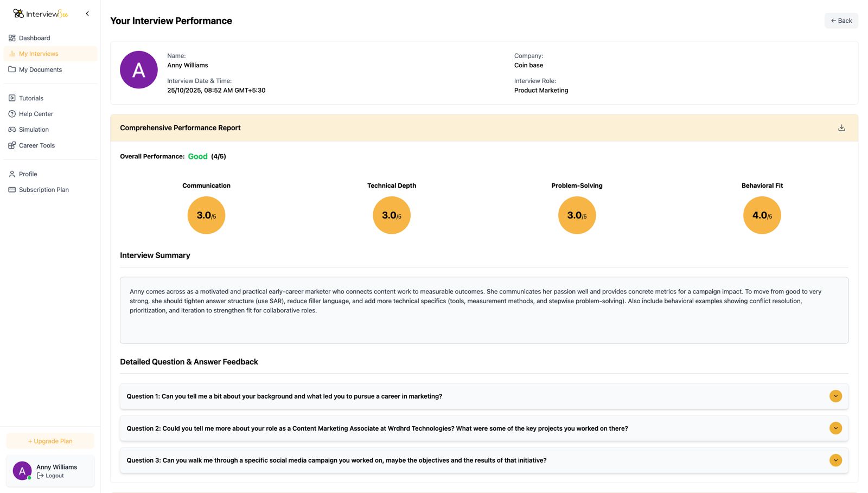View the Profile page

click(x=28, y=174)
